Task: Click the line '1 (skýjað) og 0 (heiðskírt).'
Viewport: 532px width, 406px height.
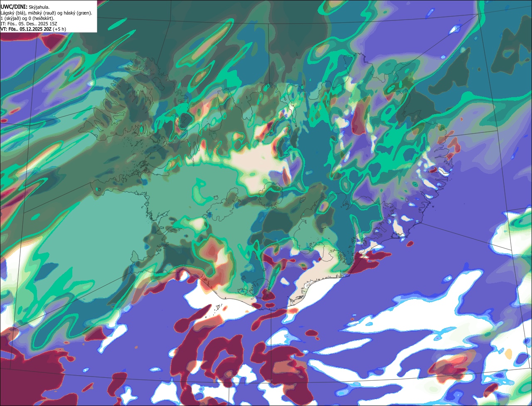Action: coord(27,18)
